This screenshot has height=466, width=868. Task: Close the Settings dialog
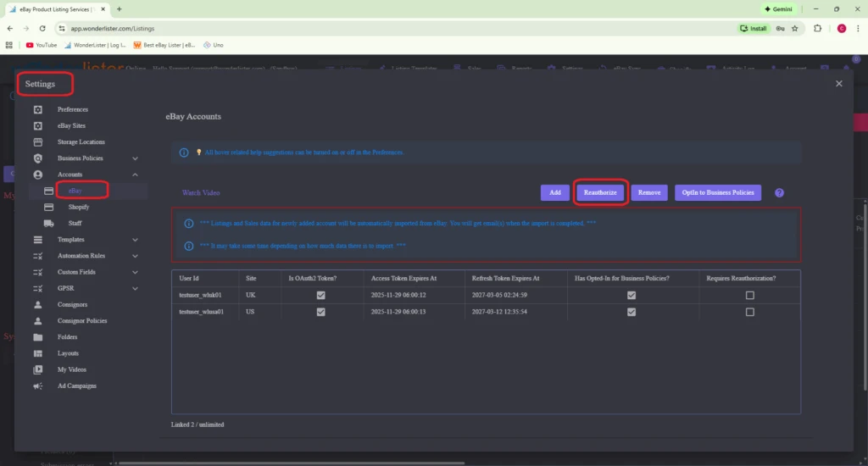point(838,84)
